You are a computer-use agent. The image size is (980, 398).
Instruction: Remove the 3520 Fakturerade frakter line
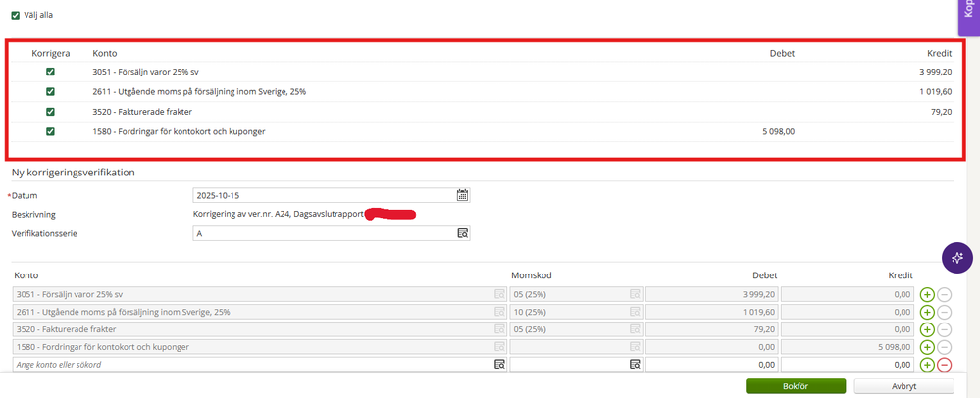(x=945, y=328)
